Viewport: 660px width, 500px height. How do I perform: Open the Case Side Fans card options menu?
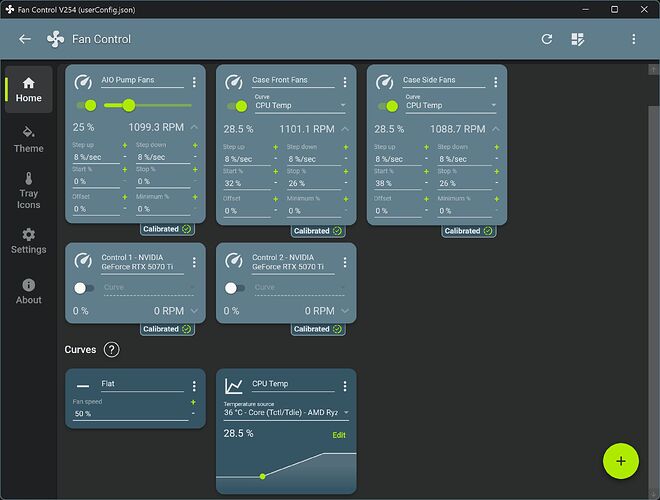(496, 82)
